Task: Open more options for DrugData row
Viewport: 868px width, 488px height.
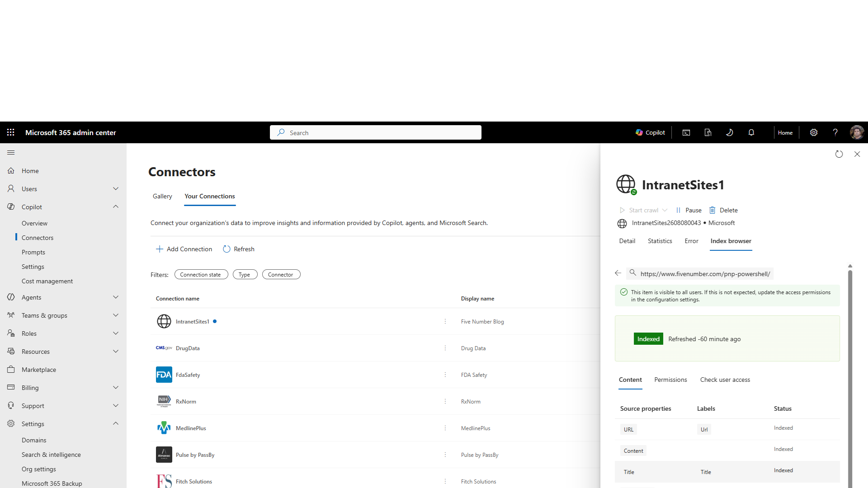Action: coord(445,348)
